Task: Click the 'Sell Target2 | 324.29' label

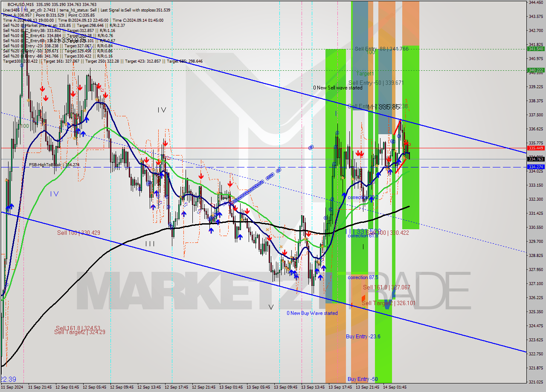Action: click(x=80, y=332)
